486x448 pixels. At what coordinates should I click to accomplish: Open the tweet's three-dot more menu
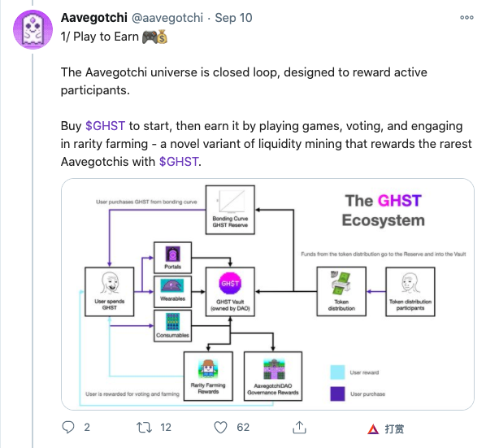[466, 18]
